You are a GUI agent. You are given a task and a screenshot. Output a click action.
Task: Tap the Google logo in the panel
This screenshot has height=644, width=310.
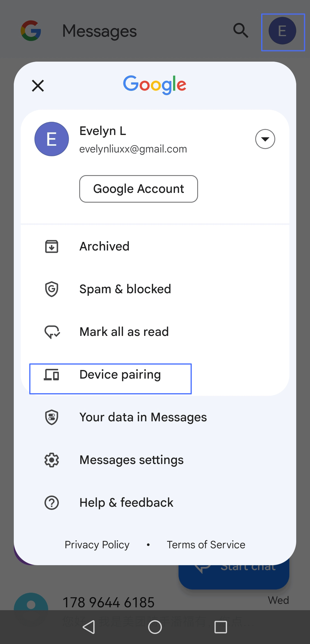(154, 84)
